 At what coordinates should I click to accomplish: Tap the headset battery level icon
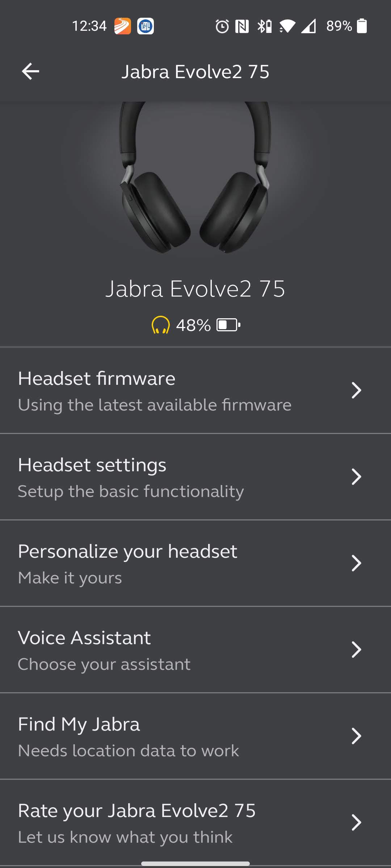228,325
